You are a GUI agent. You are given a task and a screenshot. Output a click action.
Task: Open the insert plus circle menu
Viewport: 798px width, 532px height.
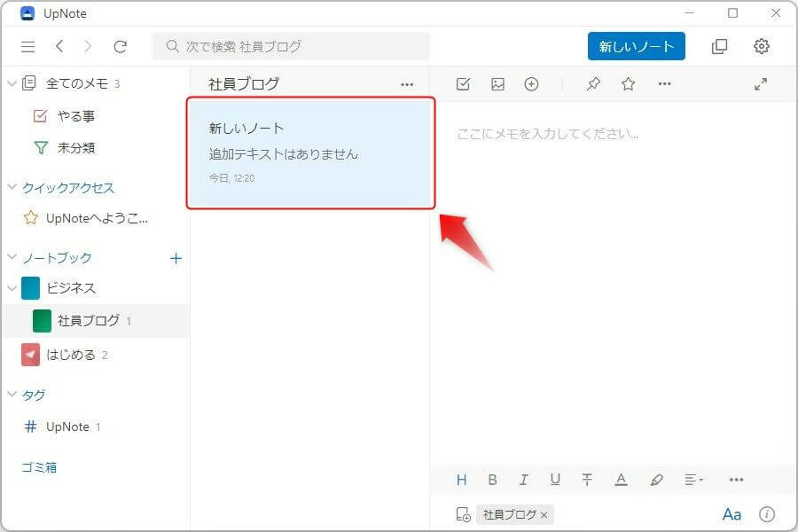tap(531, 84)
